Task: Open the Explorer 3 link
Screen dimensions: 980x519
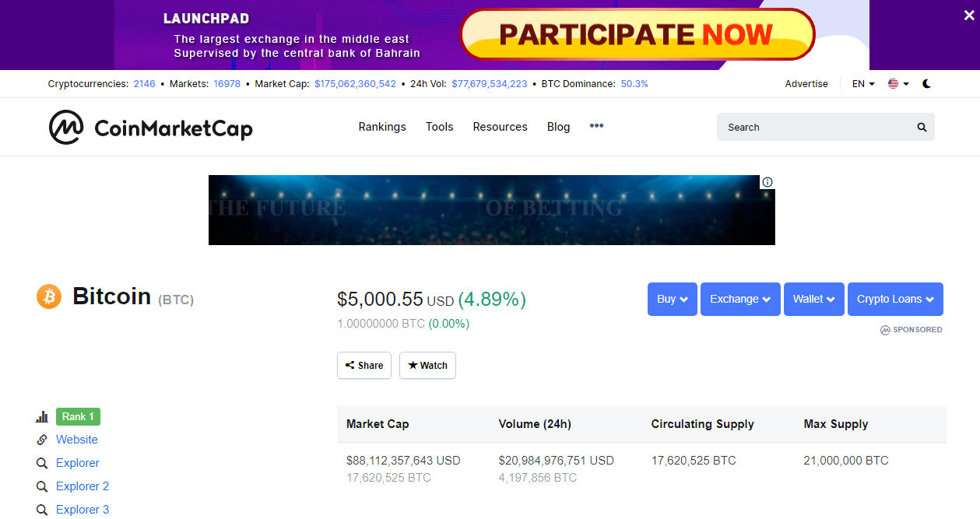Action: pos(83,510)
